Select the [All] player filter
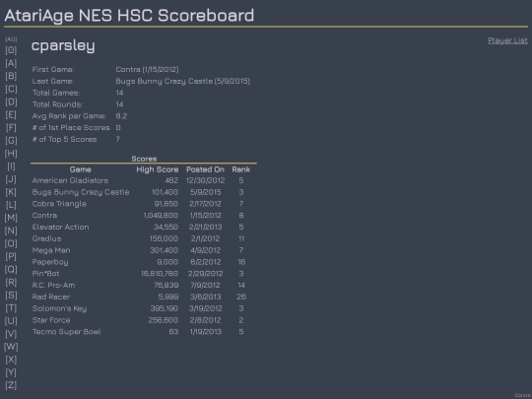This screenshot has width=532, height=399. pos(11,39)
